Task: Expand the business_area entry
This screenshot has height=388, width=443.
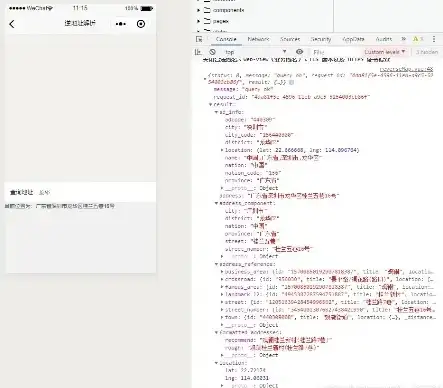Action: [222, 272]
